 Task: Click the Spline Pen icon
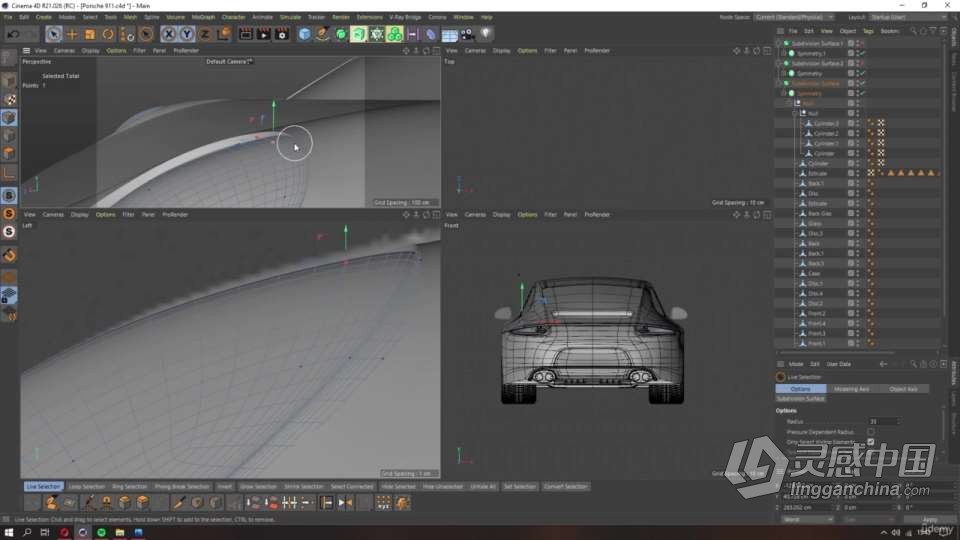323,34
